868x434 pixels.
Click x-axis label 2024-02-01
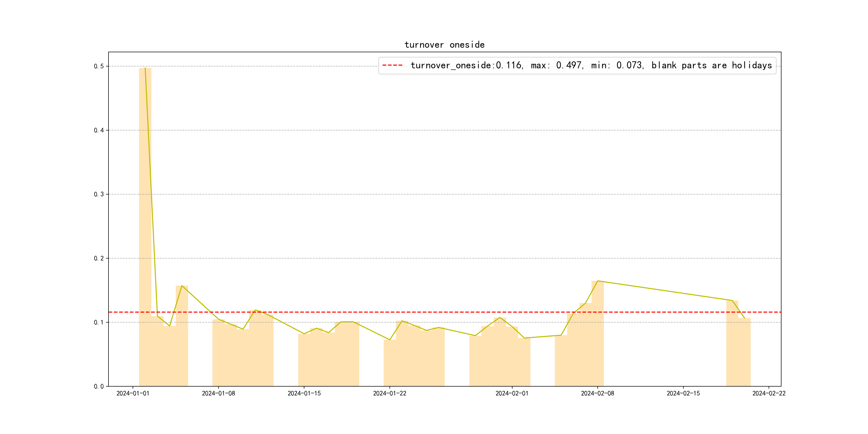click(512, 394)
